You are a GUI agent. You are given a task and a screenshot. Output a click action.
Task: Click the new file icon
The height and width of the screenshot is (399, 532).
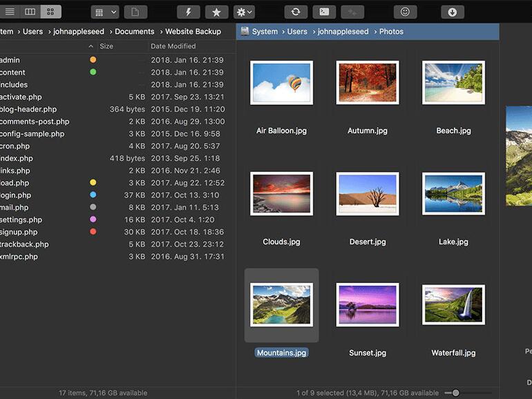tap(135, 12)
